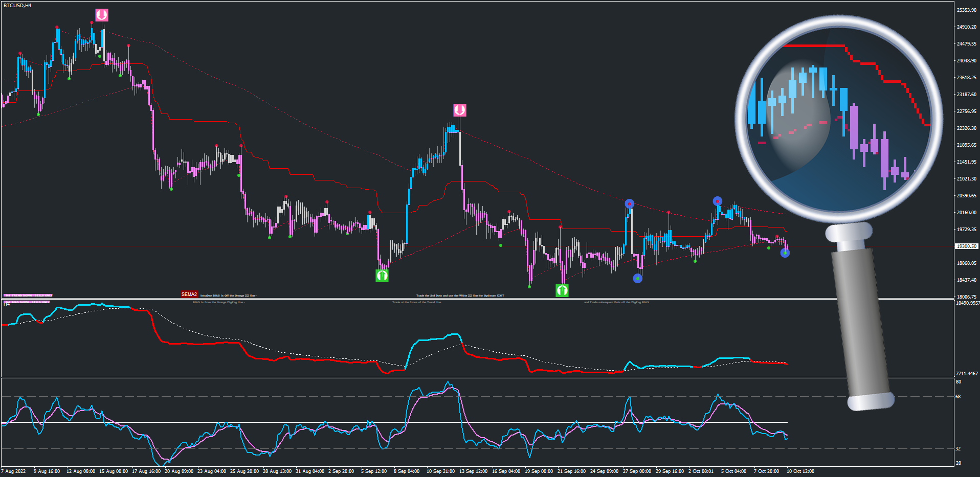This screenshot has width=980, height=477.
Task: Click price level 18006.75 on the axis
Action: [x=967, y=297]
